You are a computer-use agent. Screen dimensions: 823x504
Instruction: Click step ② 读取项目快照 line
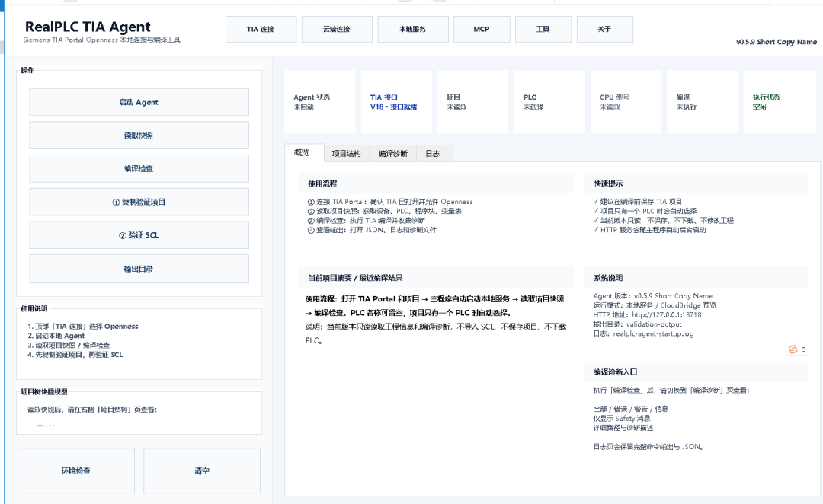385,212
